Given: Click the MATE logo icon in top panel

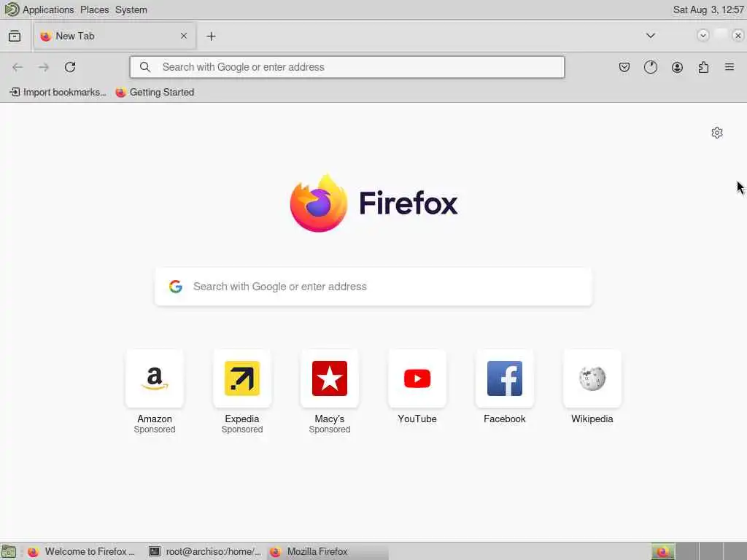Looking at the screenshot, I should coord(12,9).
